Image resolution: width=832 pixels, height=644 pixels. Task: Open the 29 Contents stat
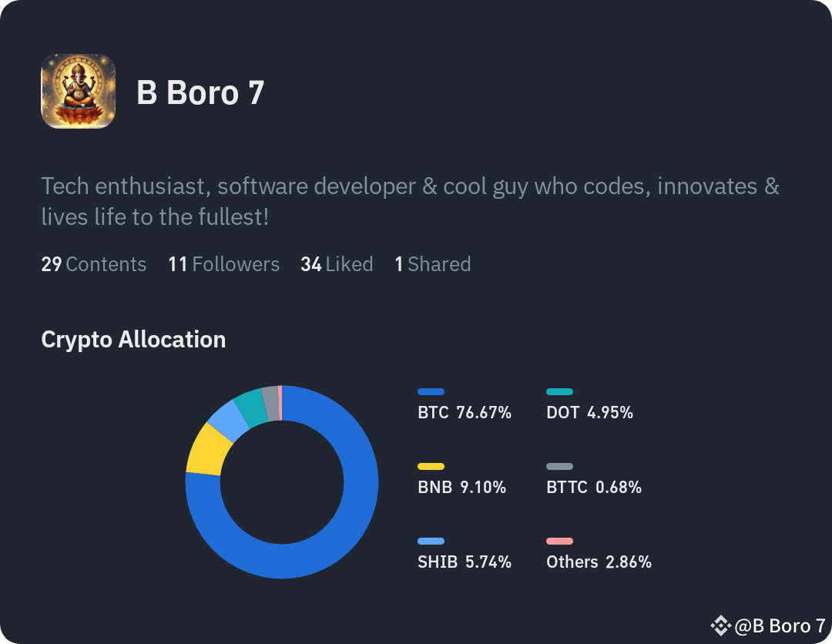pos(94,264)
